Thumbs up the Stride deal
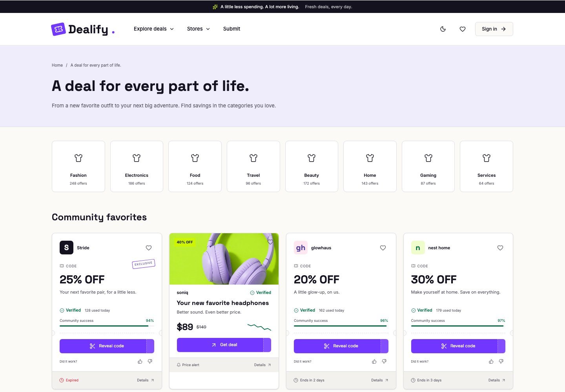This screenshot has width=565, height=392. (140, 361)
